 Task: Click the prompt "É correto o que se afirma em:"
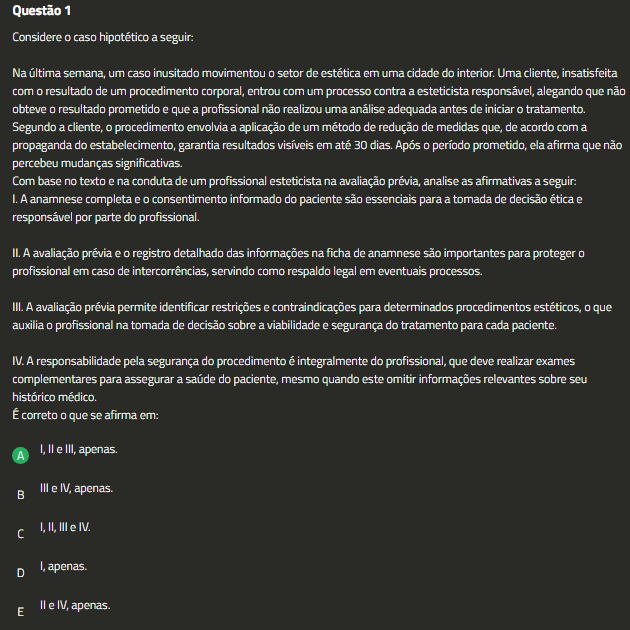pos(85,414)
